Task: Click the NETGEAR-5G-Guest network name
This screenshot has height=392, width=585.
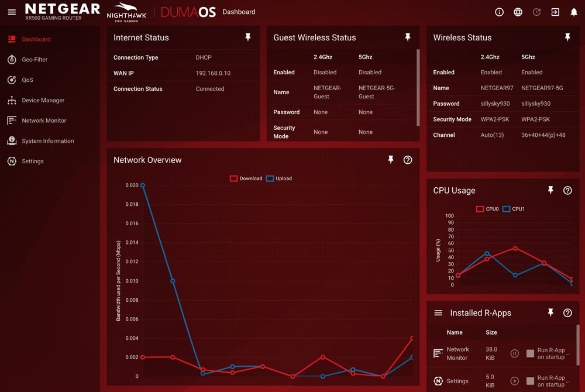Action: click(x=377, y=92)
